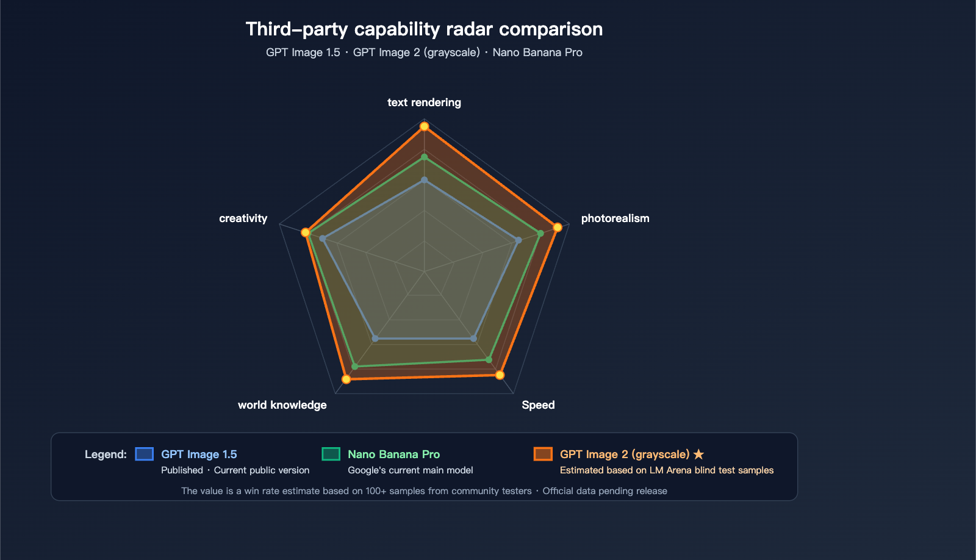Click the orange data point near Speed
The image size is (976, 560).
click(500, 375)
